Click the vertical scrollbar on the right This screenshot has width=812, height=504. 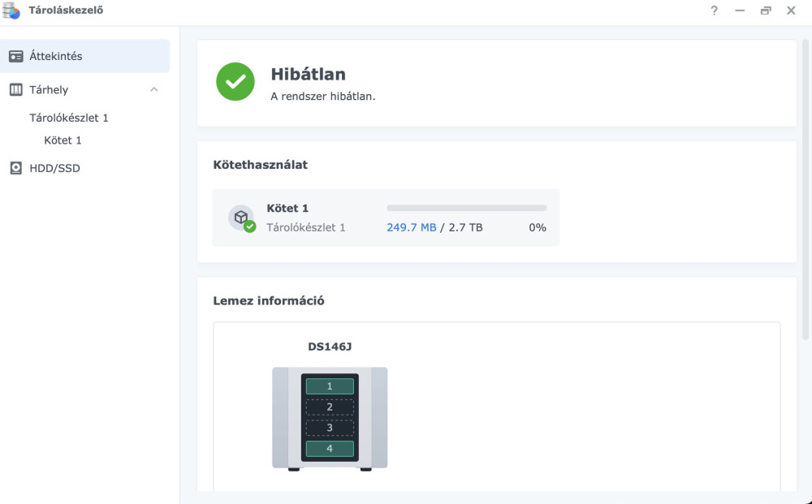(x=806, y=187)
